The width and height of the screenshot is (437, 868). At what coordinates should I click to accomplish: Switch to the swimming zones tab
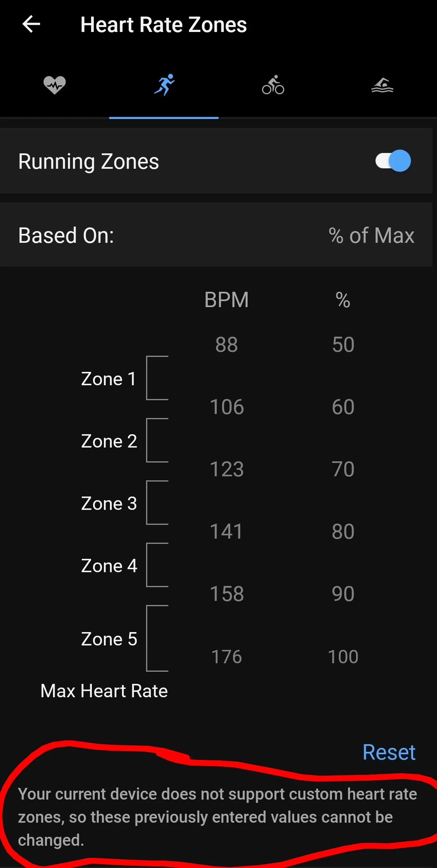click(382, 85)
